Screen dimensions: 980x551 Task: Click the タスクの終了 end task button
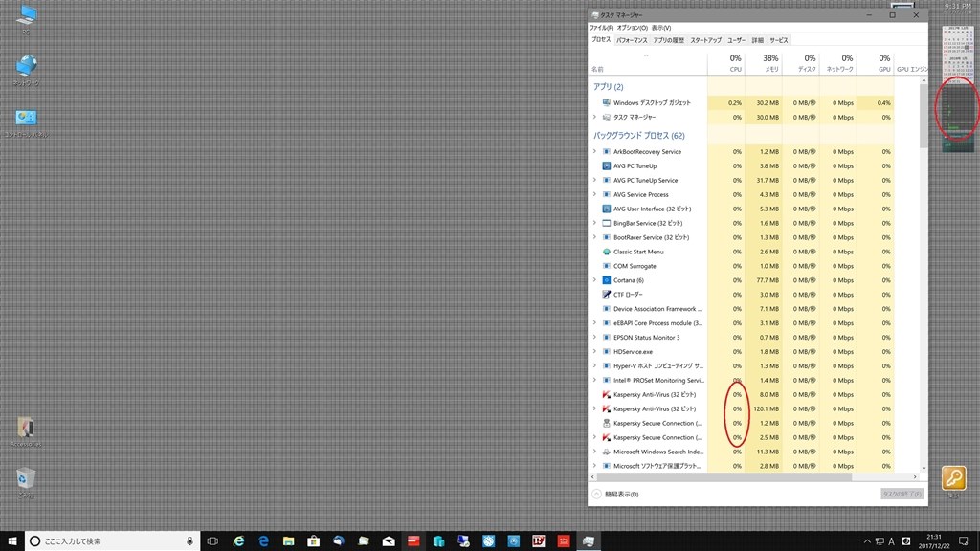(902, 495)
